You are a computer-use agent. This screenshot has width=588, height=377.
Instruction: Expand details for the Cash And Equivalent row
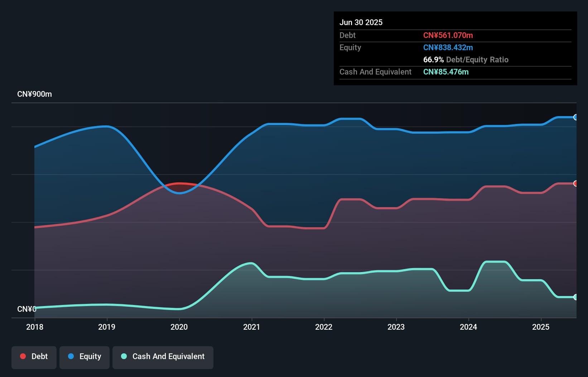375,72
